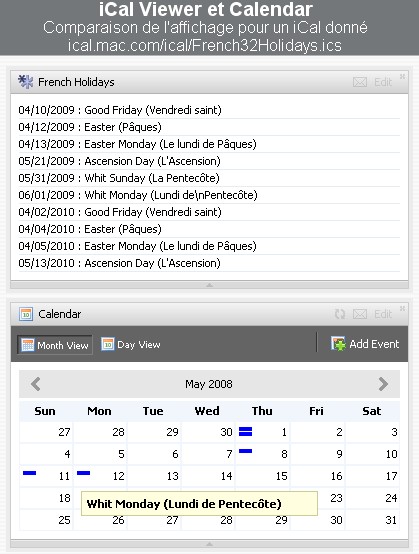
Task: Close the Calendar widget
Action: click(x=402, y=308)
